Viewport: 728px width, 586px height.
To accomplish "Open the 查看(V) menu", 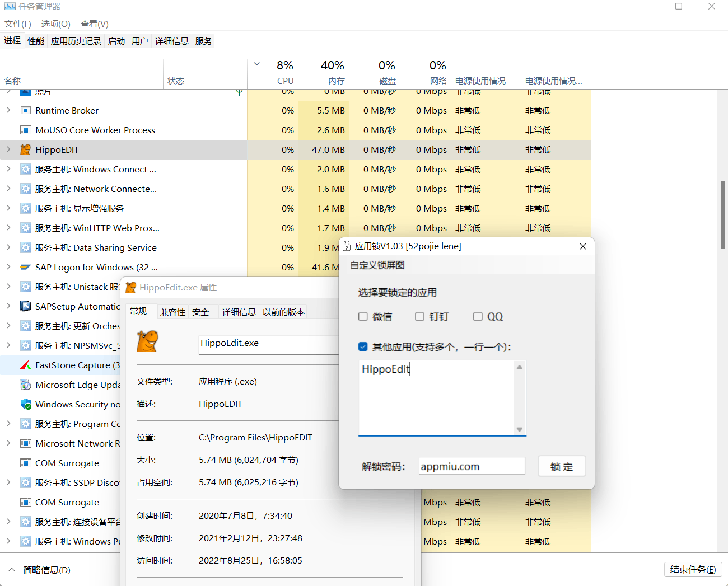I will [95, 24].
